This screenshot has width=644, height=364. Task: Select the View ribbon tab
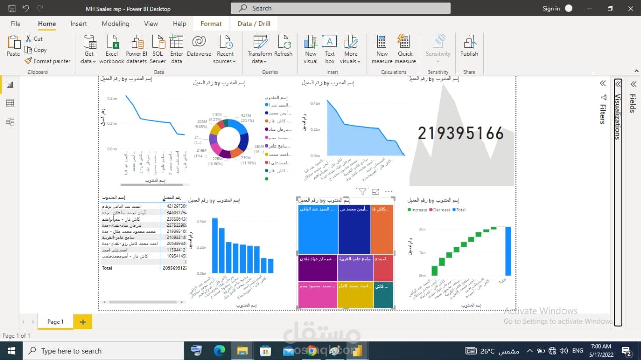pos(151,24)
